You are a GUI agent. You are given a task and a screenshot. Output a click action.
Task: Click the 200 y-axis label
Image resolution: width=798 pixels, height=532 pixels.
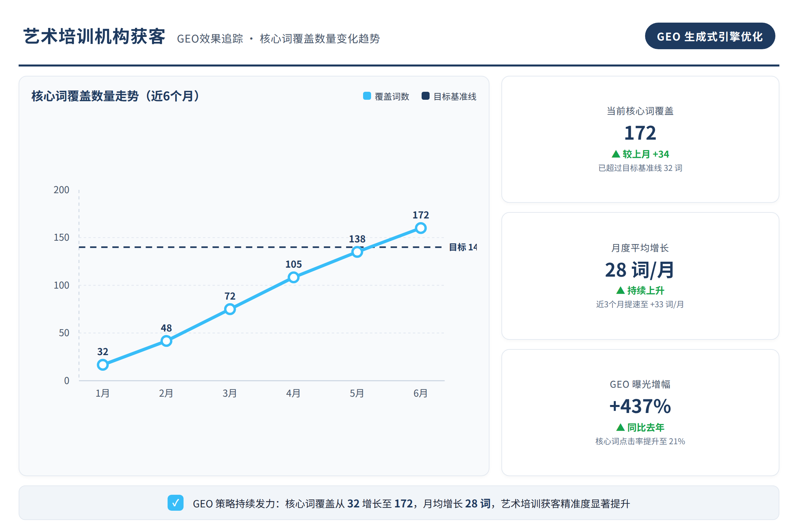62,190
